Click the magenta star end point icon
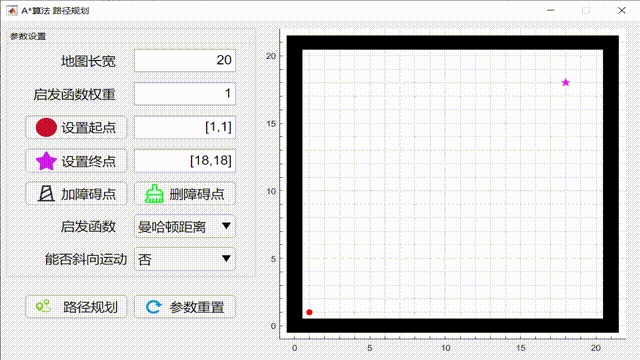The image size is (640, 360). pos(46,161)
